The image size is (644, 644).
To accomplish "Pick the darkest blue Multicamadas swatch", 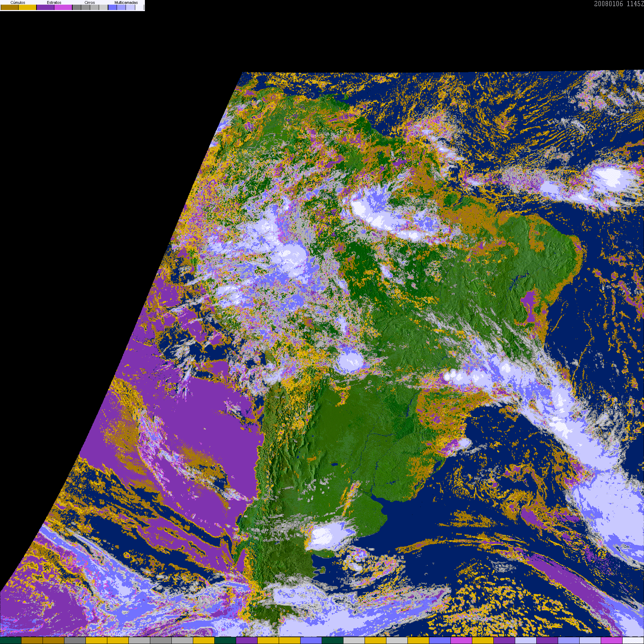I will click(112, 7).
